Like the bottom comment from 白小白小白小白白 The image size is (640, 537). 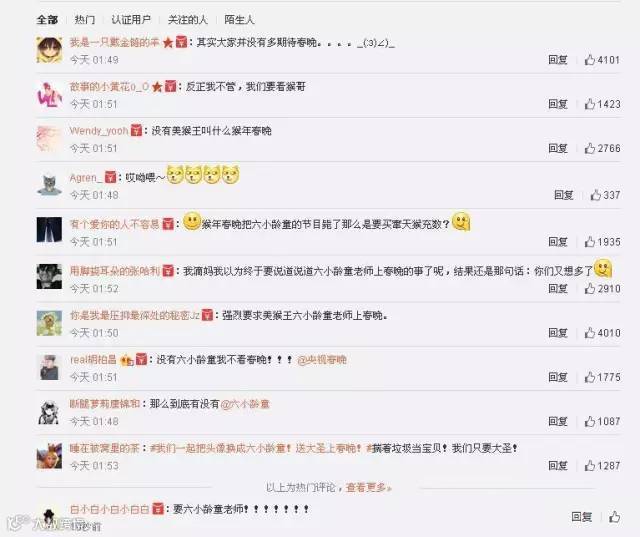click(x=615, y=517)
